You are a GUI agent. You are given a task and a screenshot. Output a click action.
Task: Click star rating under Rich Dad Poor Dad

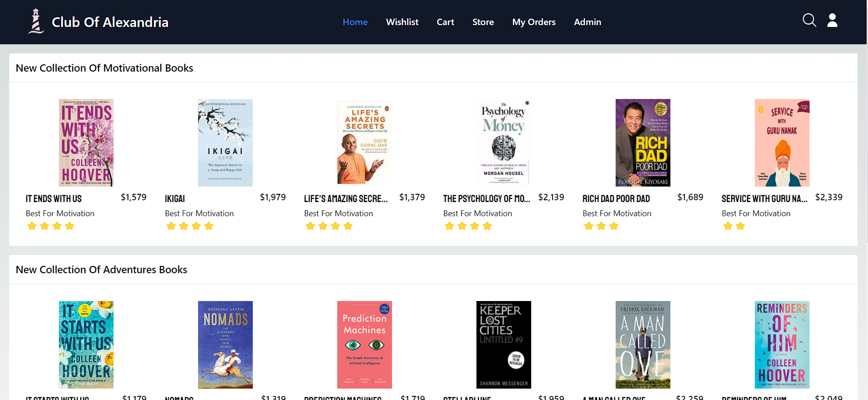pyautogui.click(x=601, y=226)
